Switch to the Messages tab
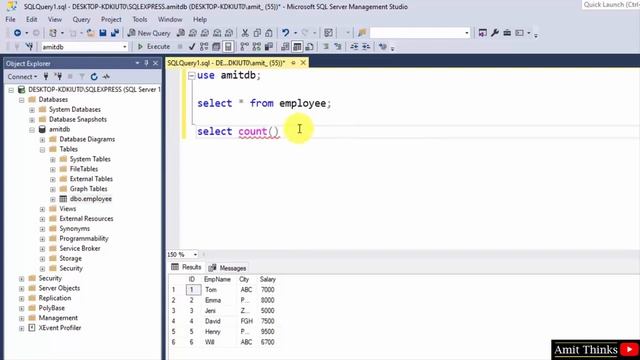 click(x=228, y=268)
